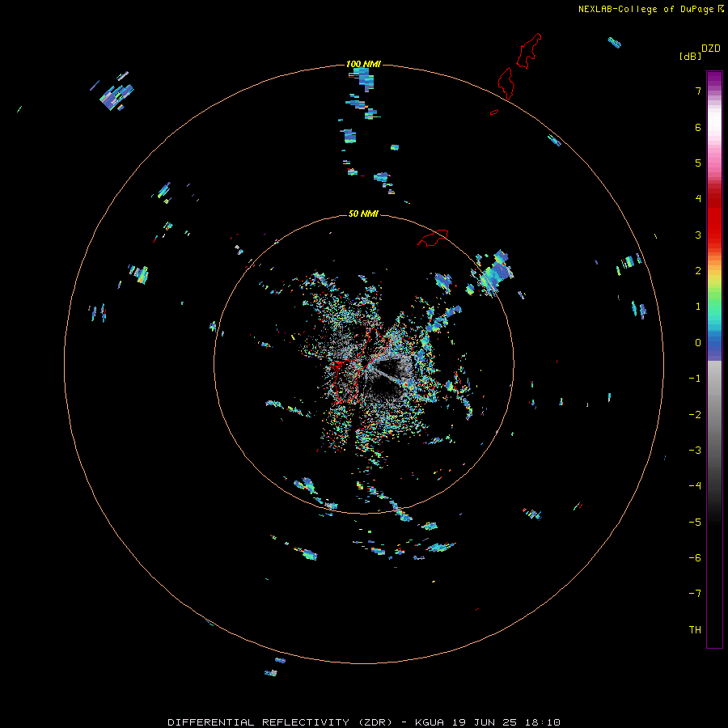728x728 pixels.
Task: Click the 50 NMI range ring label
Action: [363, 214]
